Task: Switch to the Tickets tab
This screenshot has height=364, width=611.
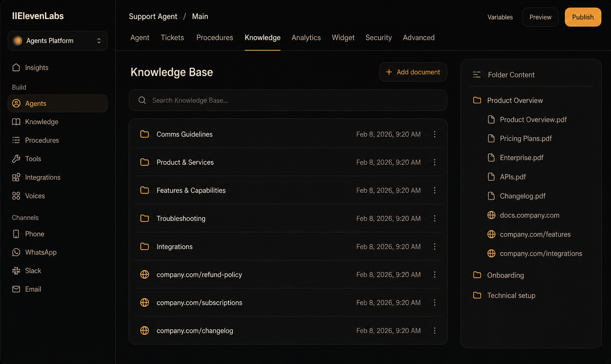Action: (172, 38)
